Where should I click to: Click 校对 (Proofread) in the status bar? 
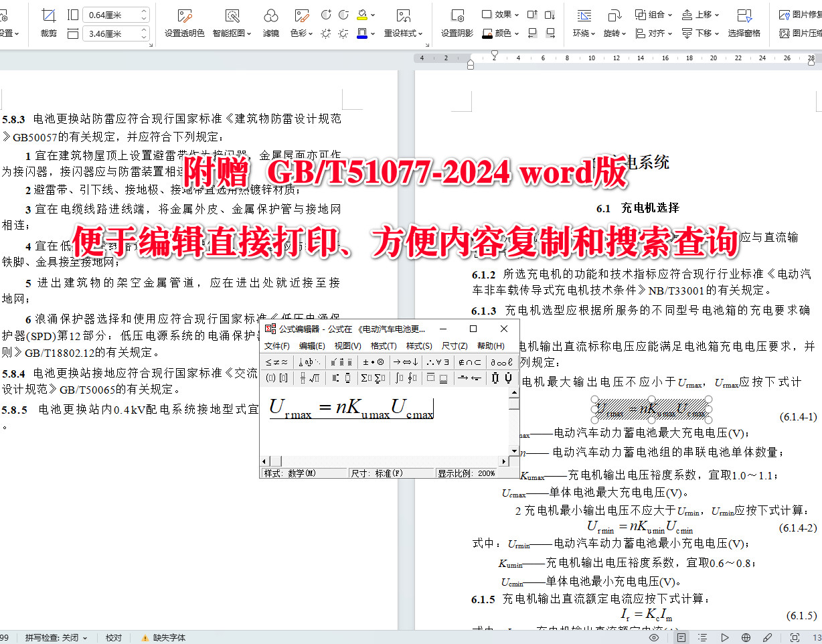point(114,637)
